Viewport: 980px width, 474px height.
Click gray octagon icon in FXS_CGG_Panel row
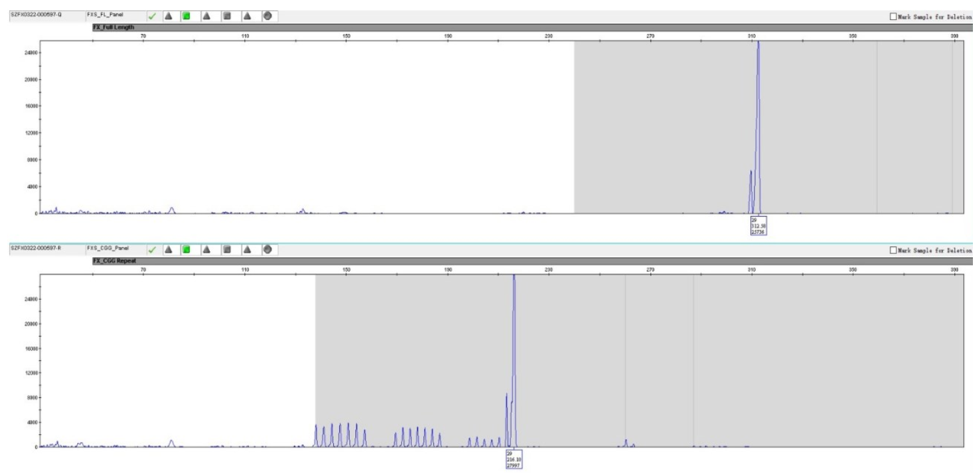click(267, 250)
